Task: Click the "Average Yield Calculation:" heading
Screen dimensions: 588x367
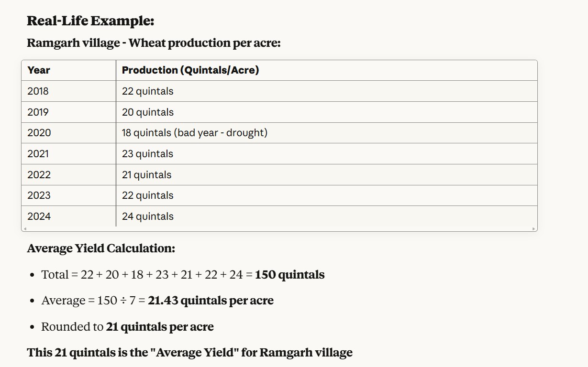Action: click(x=101, y=248)
